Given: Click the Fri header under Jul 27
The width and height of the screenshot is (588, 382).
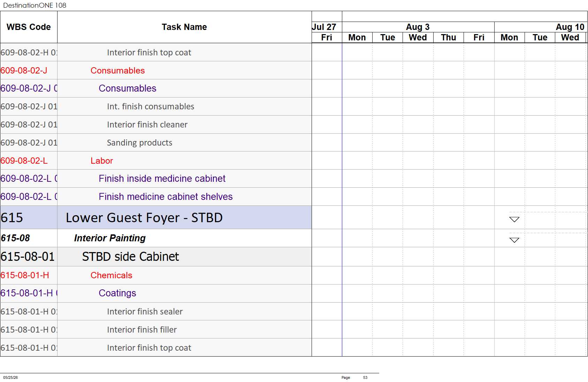Looking at the screenshot, I should pos(327,37).
